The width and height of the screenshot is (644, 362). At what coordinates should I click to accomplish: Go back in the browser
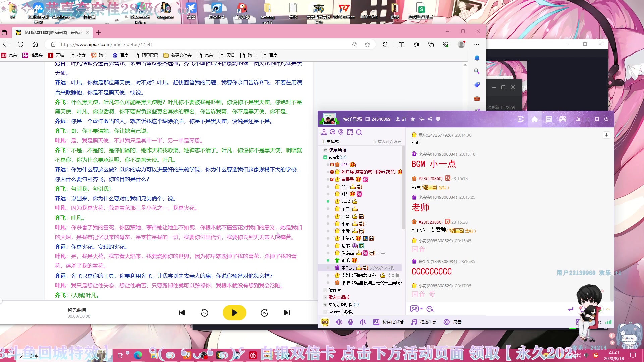pyautogui.click(x=6, y=44)
